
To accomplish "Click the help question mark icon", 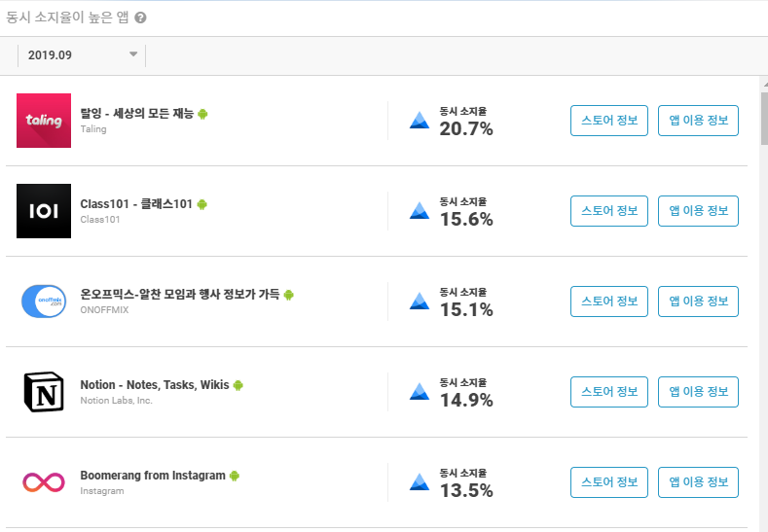I will pyautogui.click(x=140, y=18).
